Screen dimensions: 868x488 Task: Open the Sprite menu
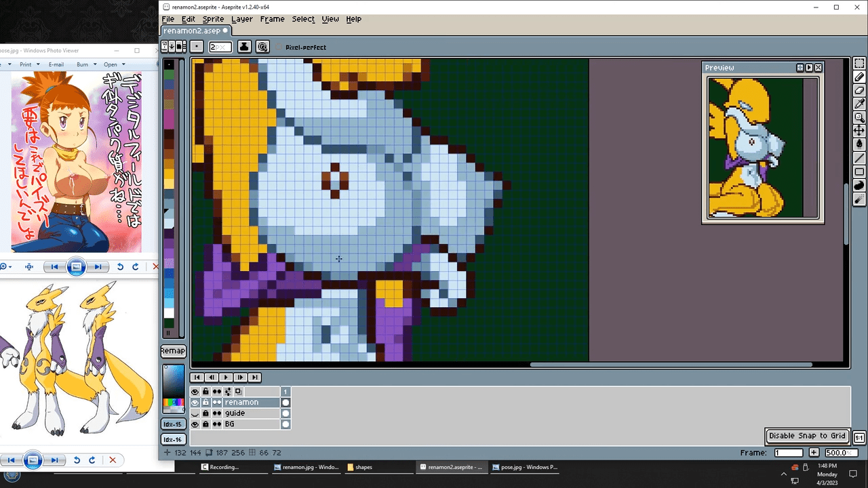(x=213, y=19)
